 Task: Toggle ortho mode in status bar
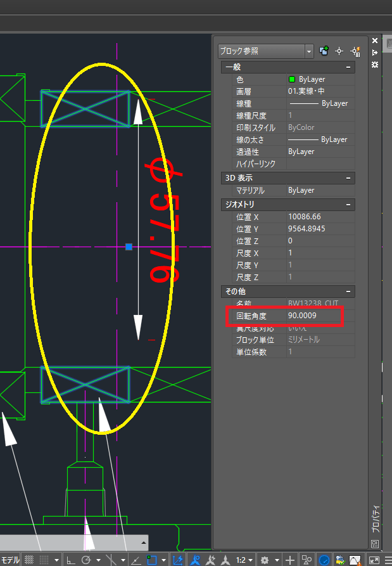71,560
